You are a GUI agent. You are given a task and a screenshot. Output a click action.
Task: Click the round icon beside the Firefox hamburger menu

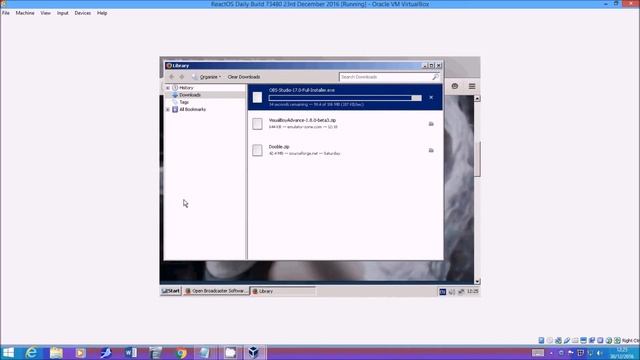tap(455, 86)
